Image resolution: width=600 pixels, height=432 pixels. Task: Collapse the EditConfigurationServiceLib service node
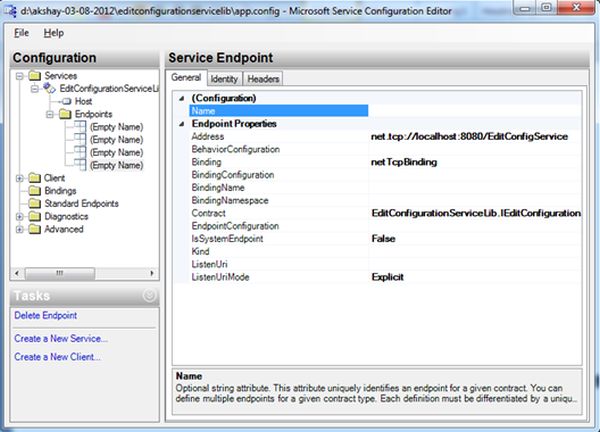[x=35, y=89]
